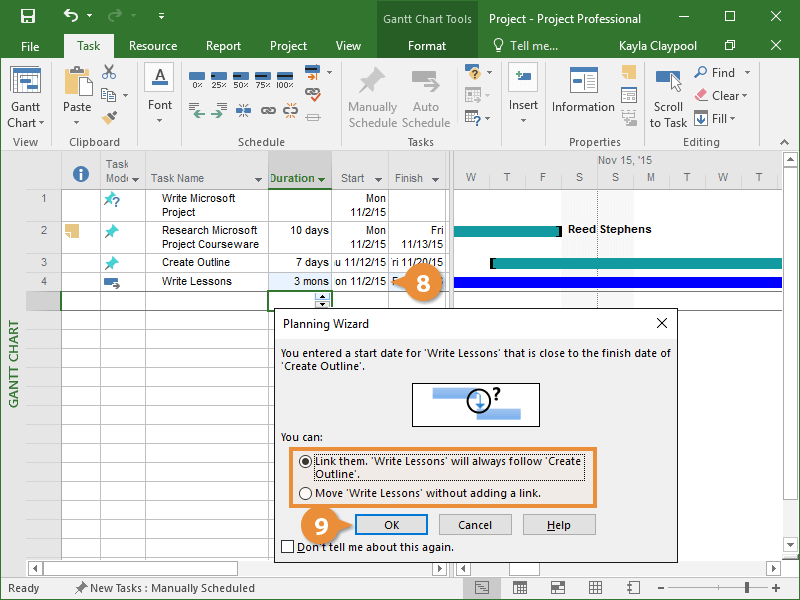Set task progress to 50% complete
Image resolution: width=800 pixels, height=600 pixels.
(x=241, y=78)
